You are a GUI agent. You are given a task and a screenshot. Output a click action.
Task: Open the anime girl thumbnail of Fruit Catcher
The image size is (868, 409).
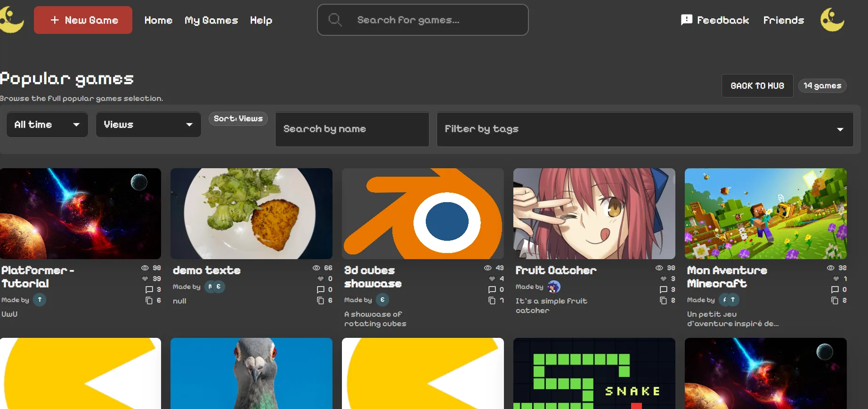click(x=594, y=213)
